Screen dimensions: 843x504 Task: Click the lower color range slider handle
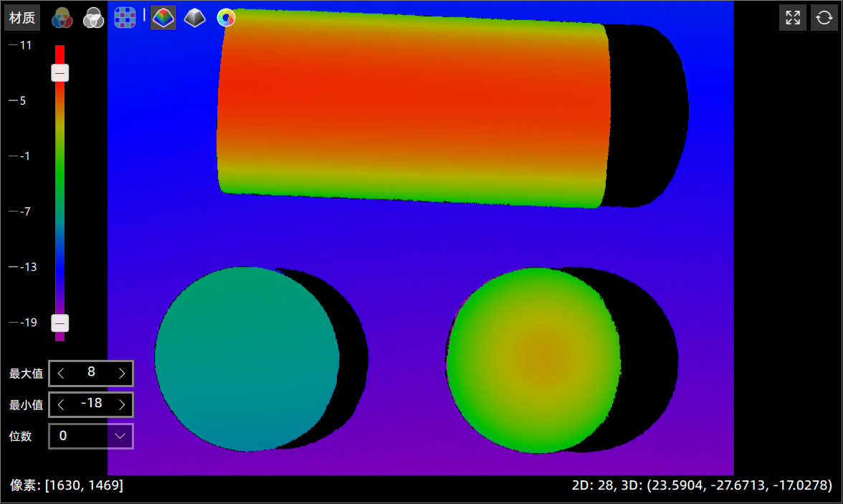[x=60, y=323]
